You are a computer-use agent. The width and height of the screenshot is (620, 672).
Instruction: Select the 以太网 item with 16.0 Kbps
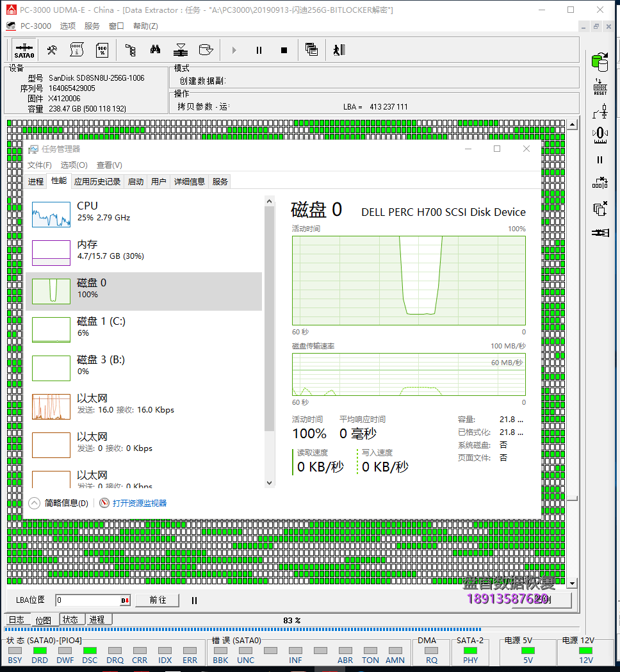coord(143,407)
